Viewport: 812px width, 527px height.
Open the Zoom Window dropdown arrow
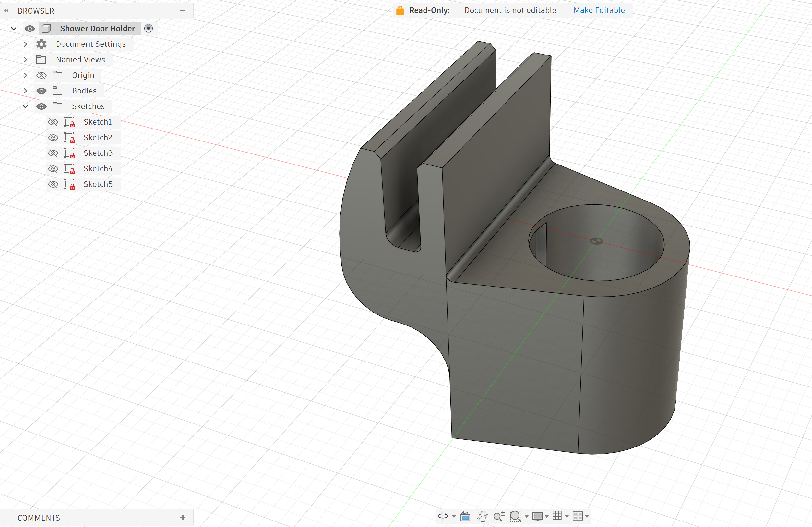click(x=526, y=517)
